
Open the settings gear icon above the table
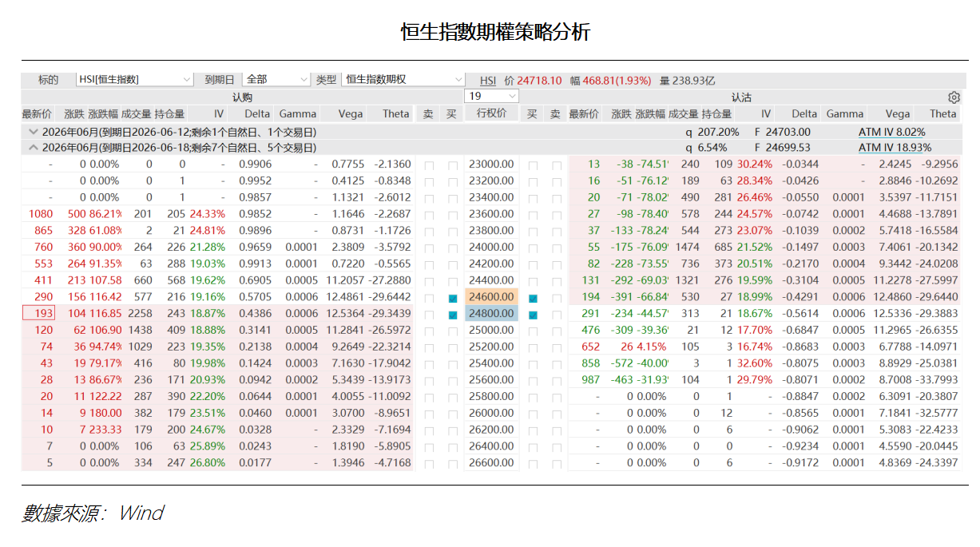pyautogui.click(x=954, y=97)
